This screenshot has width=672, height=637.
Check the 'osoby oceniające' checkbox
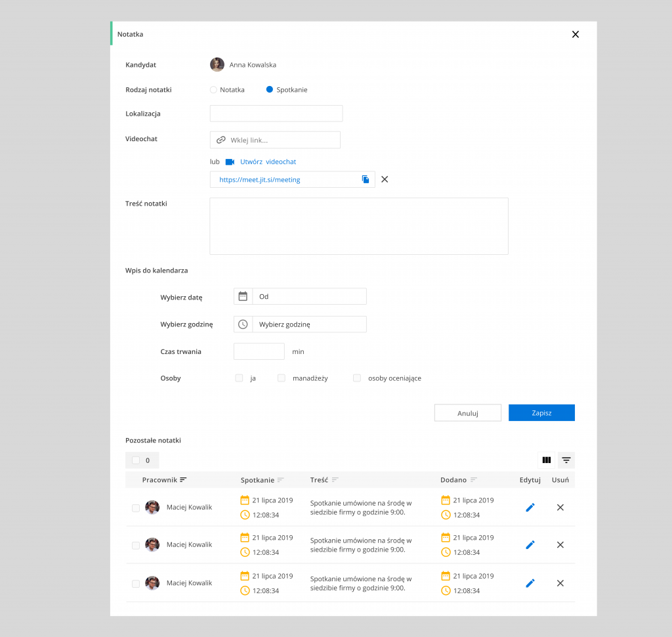[x=356, y=378]
